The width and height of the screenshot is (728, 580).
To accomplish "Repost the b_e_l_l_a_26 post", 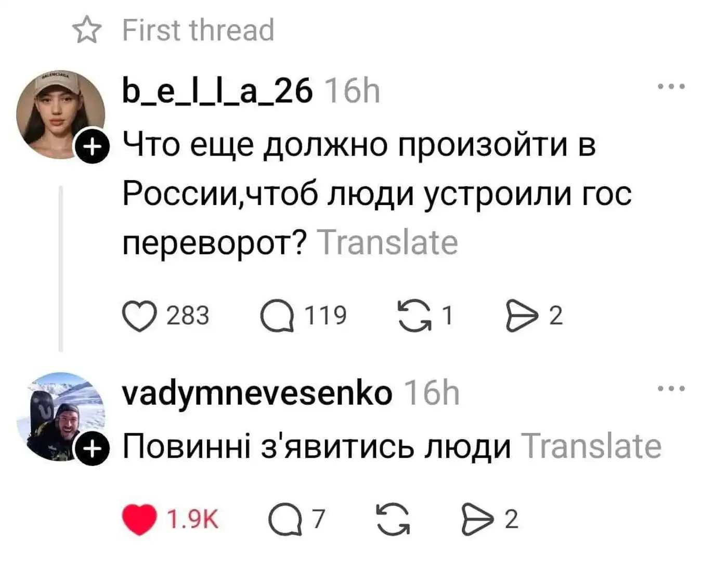I will point(414,316).
